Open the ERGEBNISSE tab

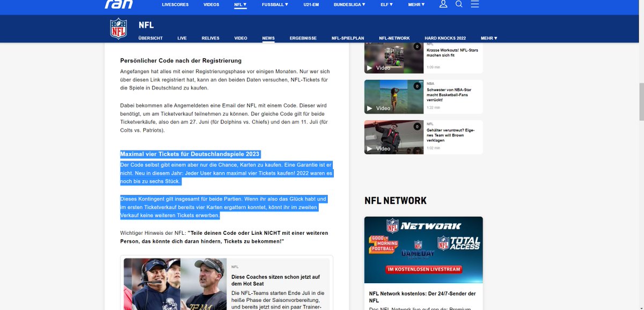pyautogui.click(x=303, y=38)
